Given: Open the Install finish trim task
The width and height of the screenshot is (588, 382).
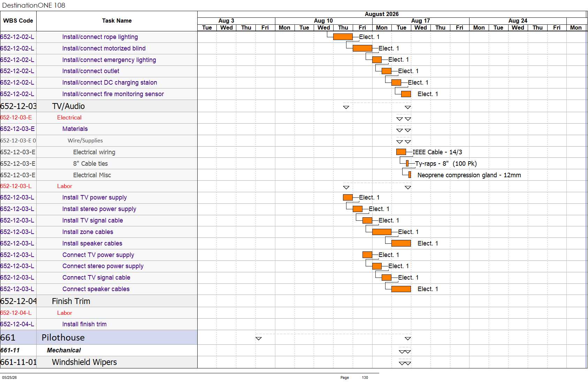Looking at the screenshot, I should click(84, 324).
